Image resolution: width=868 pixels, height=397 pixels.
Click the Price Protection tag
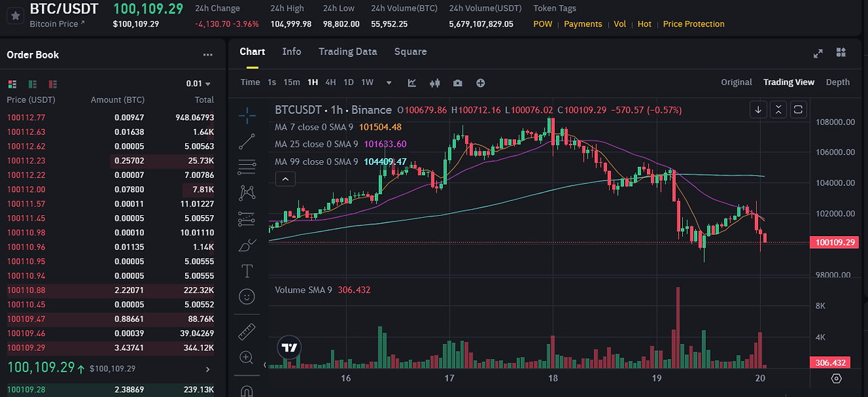click(x=694, y=24)
